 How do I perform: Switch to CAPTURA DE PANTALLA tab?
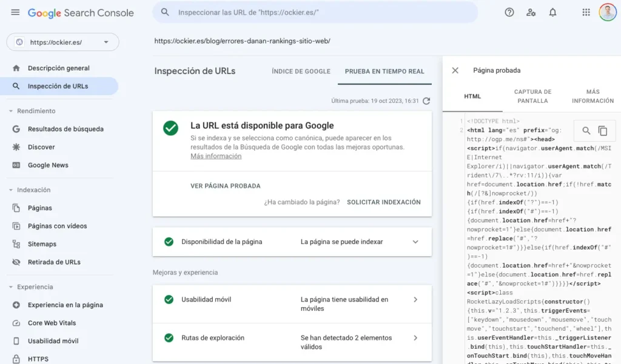click(532, 96)
